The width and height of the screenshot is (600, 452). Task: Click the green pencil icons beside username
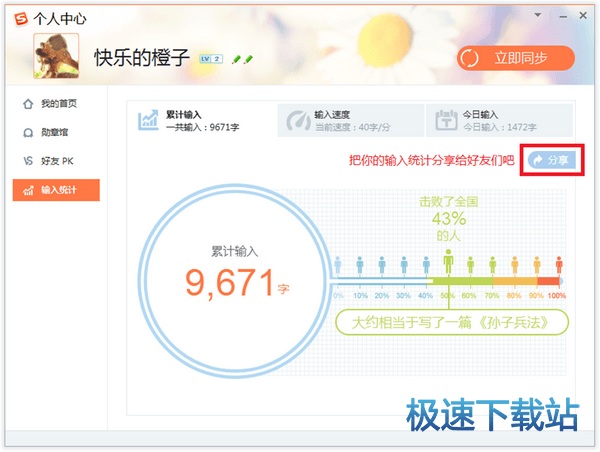(243, 59)
